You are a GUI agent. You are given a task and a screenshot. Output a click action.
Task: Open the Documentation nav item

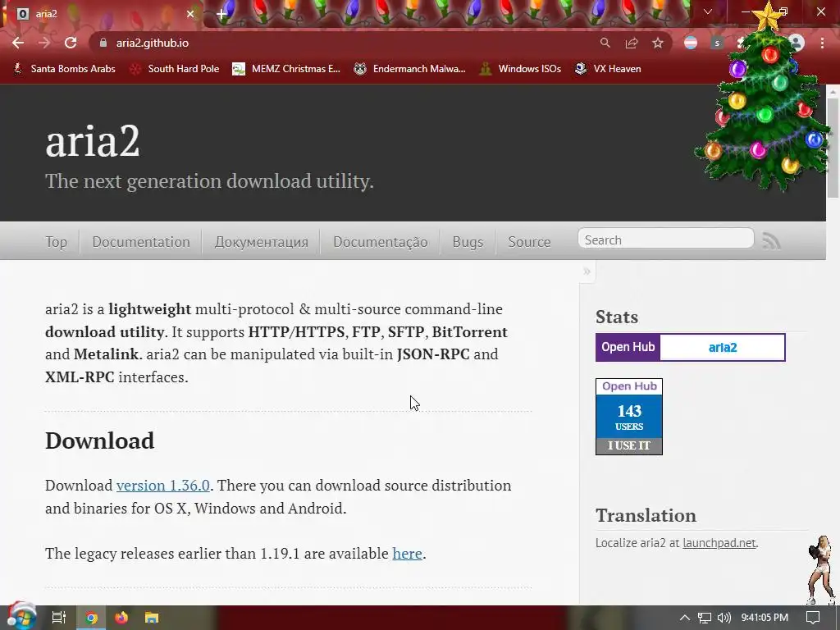141,242
